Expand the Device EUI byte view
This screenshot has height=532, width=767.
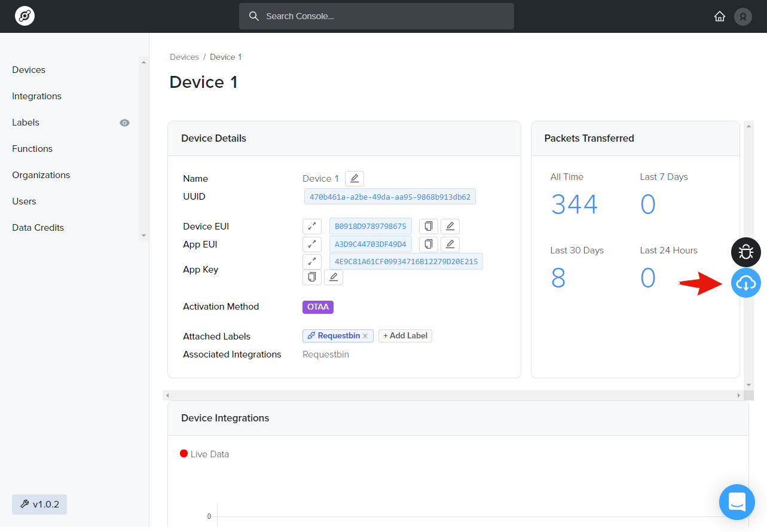point(312,227)
